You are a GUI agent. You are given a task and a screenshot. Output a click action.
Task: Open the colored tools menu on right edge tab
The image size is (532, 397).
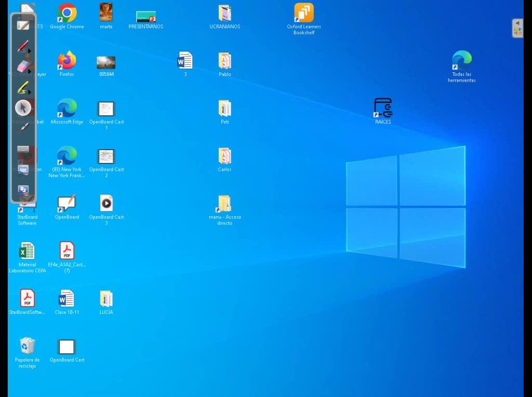coord(518,32)
